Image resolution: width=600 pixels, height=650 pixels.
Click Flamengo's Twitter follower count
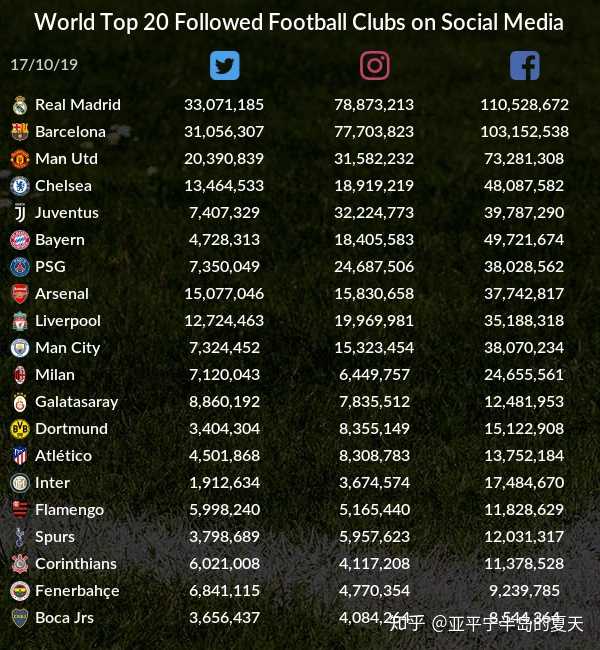224,510
